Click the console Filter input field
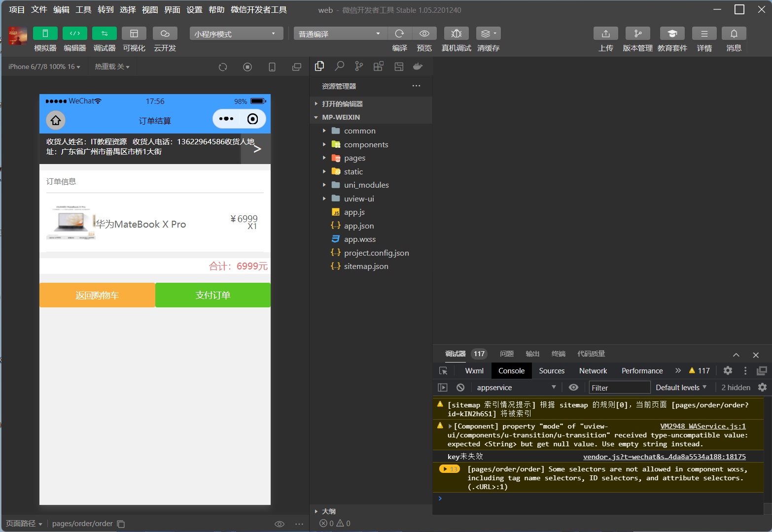Viewport: 772px width, 532px height. (620, 388)
